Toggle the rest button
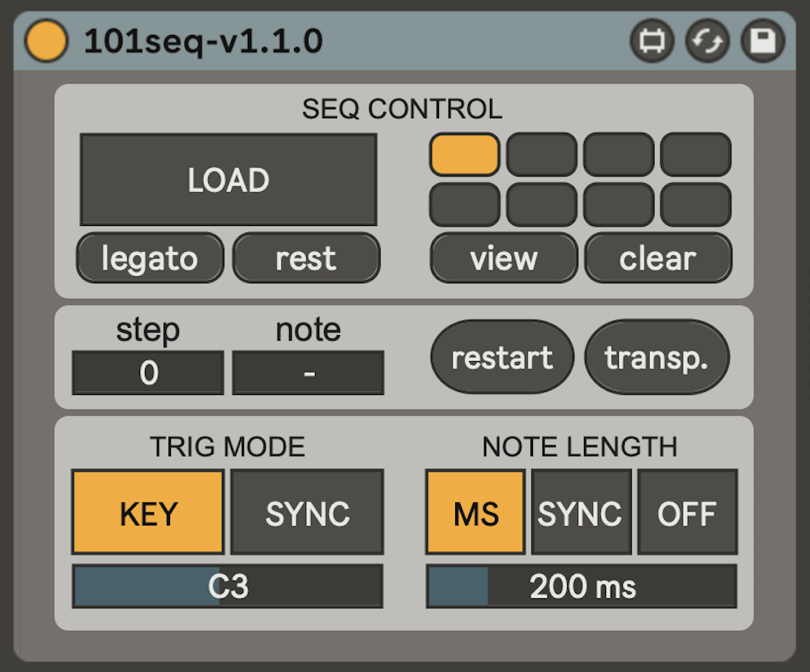 [306, 258]
